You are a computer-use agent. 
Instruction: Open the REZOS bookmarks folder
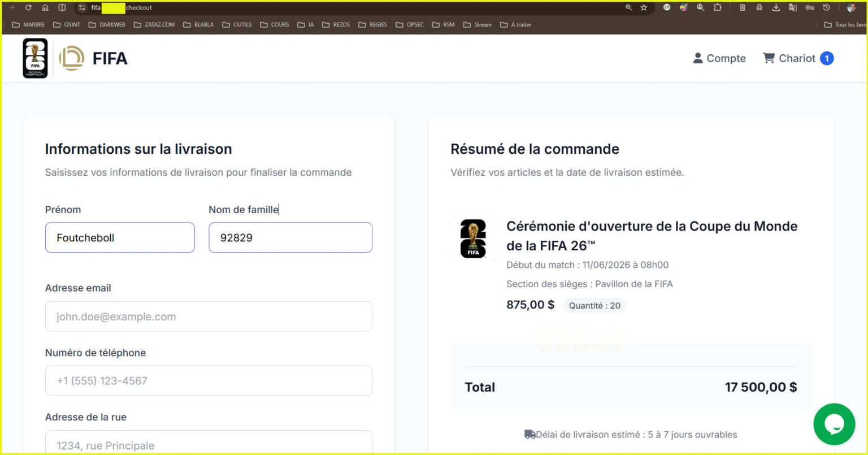click(x=336, y=25)
